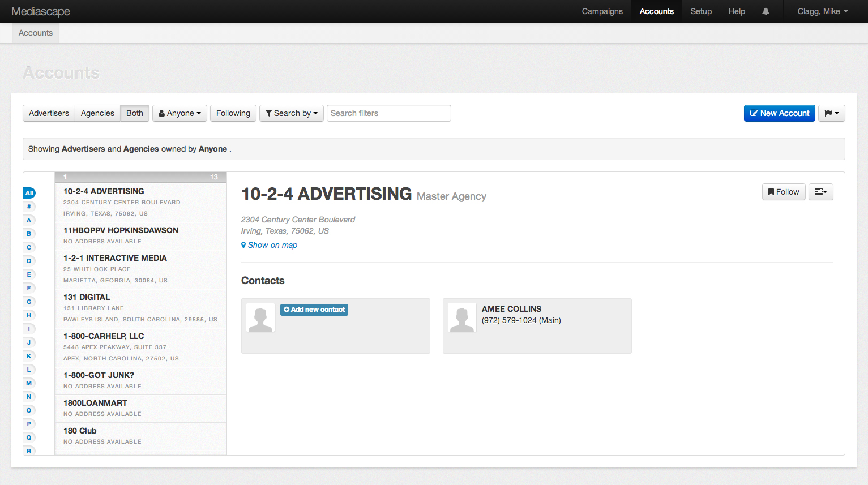Image resolution: width=868 pixels, height=485 pixels.
Task: Open the flag dropdown next to New Account
Action: (831, 113)
